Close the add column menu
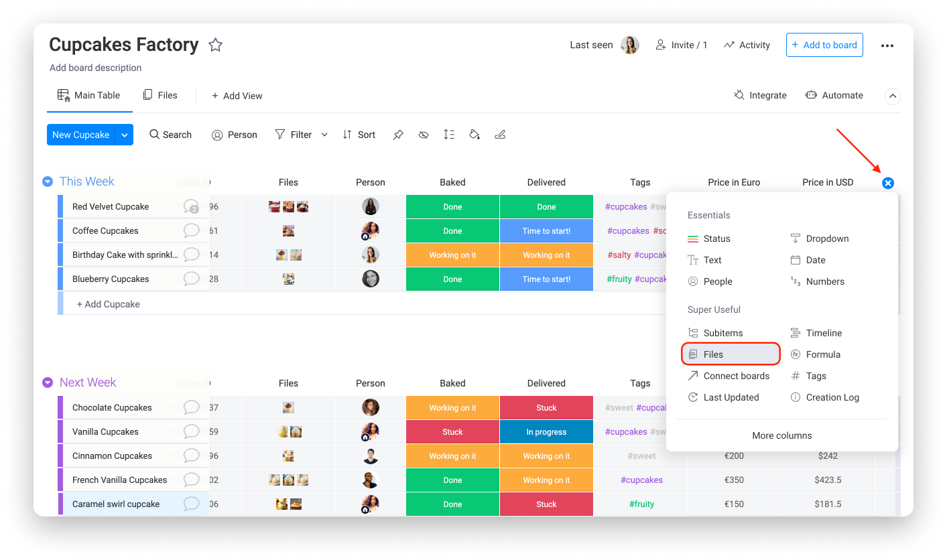 pyautogui.click(x=888, y=183)
